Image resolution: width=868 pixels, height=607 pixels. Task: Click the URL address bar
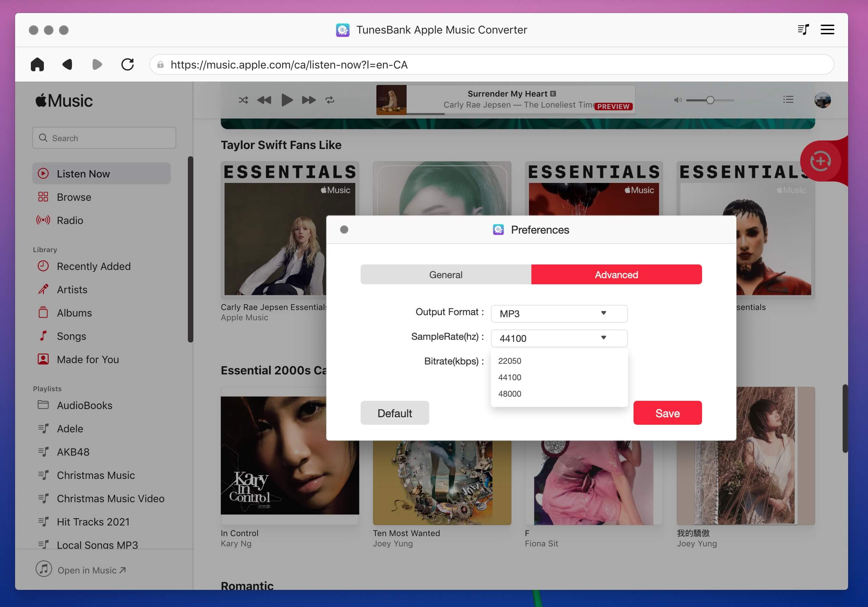click(x=492, y=65)
